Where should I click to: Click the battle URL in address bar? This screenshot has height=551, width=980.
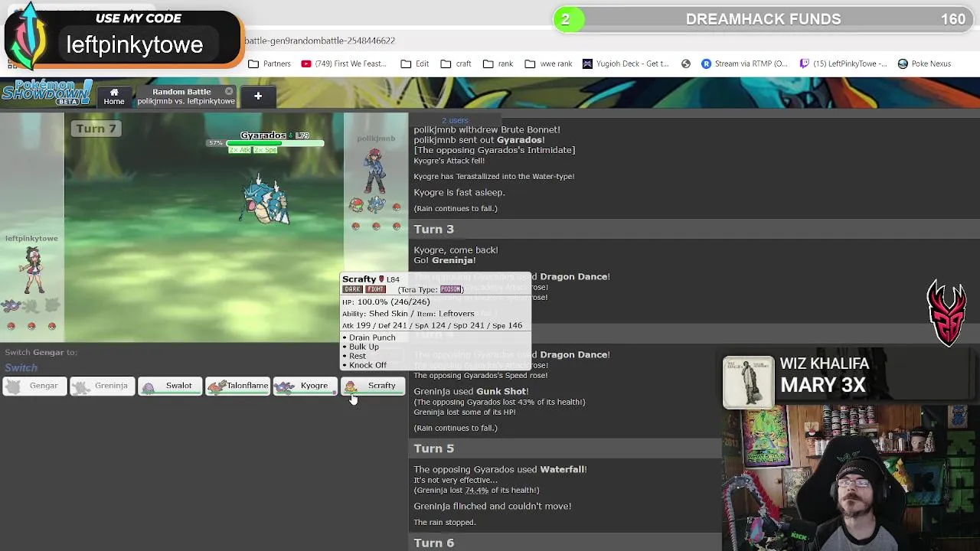(x=320, y=41)
